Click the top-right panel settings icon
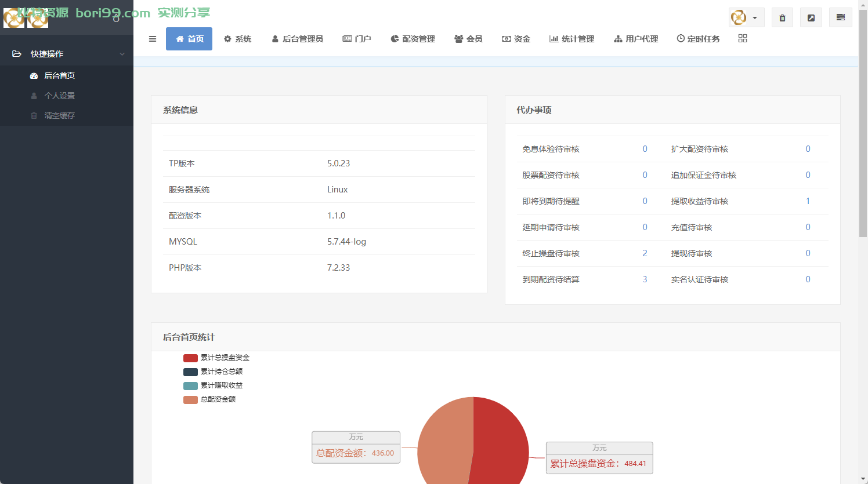Viewport: 868px width, 484px height. (x=840, y=17)
